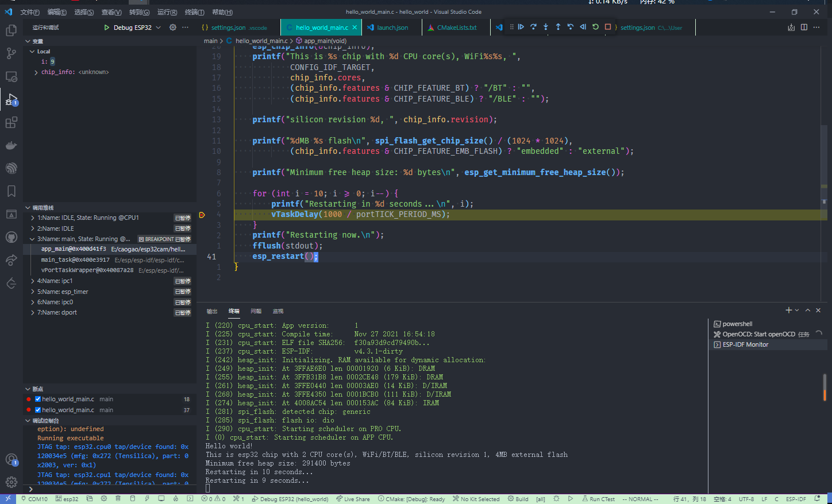Collapse the Local variables scope
832x504 pixels.
click(x=32, y=52)
